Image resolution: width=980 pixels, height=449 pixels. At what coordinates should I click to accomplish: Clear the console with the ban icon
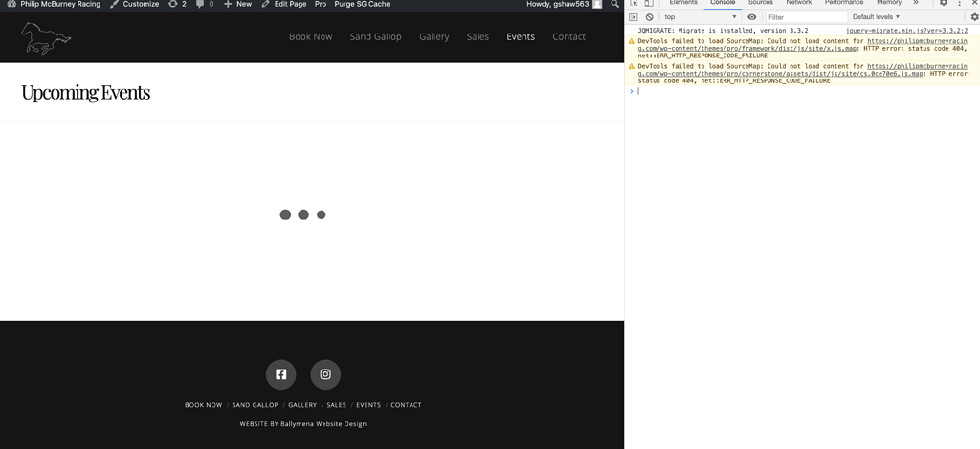click(x=650, y=17)
